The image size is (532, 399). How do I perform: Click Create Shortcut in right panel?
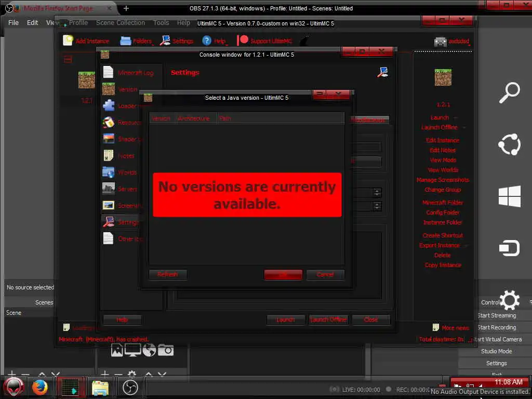click(x=443, y=235)
